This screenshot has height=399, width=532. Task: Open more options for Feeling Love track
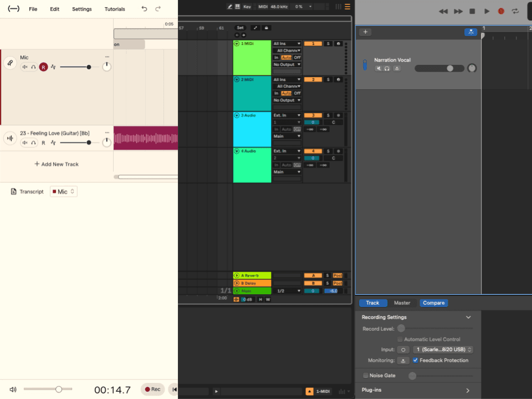click(107, 132)
